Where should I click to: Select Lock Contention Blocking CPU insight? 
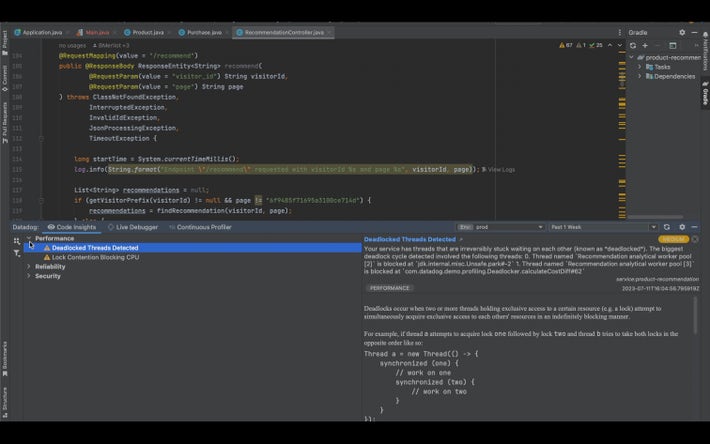tap(95, 257)
